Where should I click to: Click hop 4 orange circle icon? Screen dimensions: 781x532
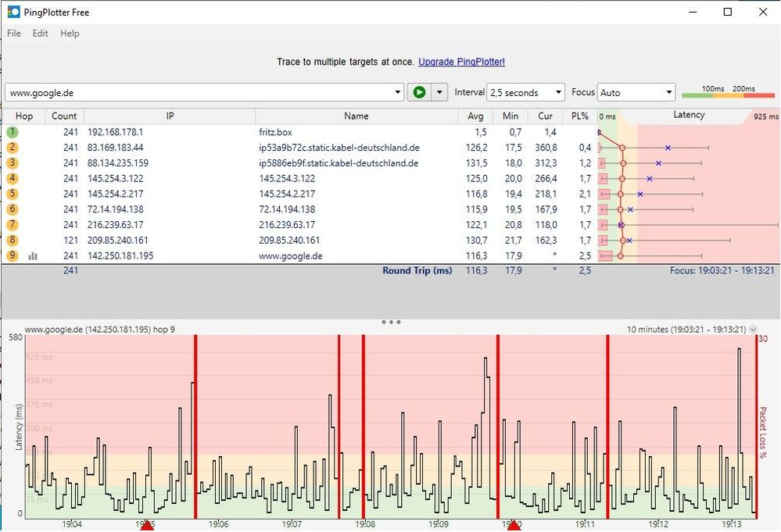pos(13,178)
